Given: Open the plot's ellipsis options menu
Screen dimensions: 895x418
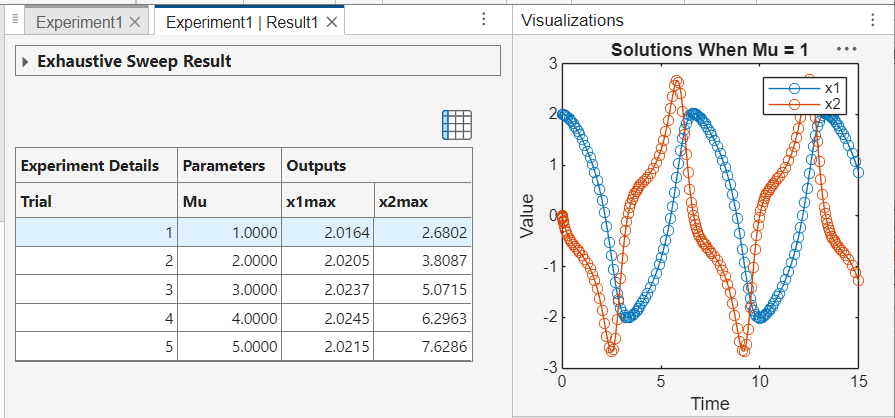Looking at the screenshot, I should click(x=846, y=49).
